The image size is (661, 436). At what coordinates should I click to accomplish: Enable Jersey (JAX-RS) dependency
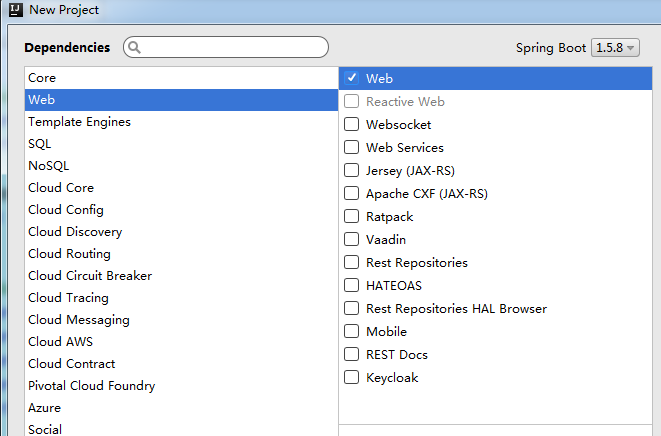click(351, 170)
